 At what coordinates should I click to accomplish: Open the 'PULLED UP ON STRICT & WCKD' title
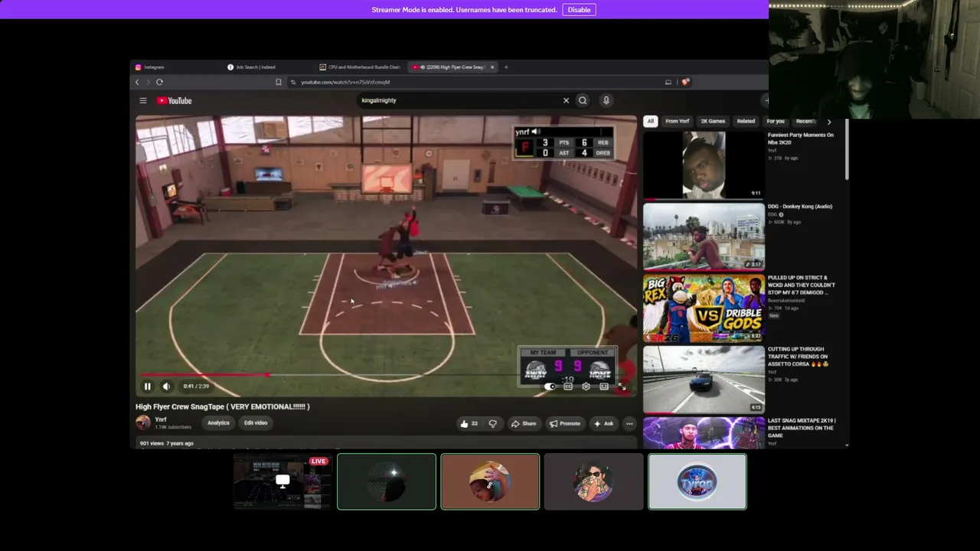[802, 285]
